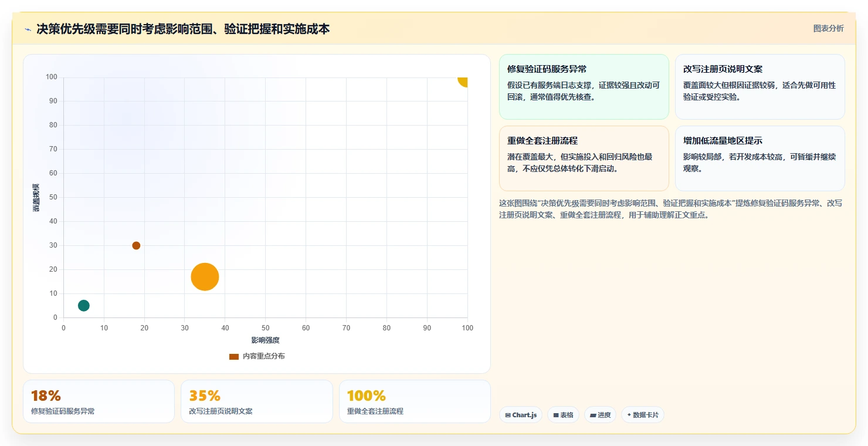868x446 pixels.
Task: Click the icon inside the Chart.js tag
Action: (x=508, y=415)
